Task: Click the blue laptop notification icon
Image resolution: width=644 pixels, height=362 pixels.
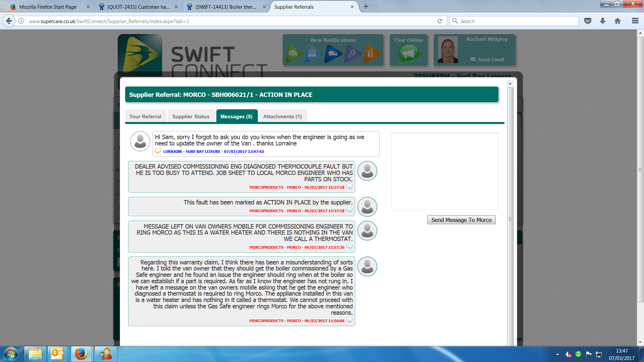Action: tap(313, 53)
